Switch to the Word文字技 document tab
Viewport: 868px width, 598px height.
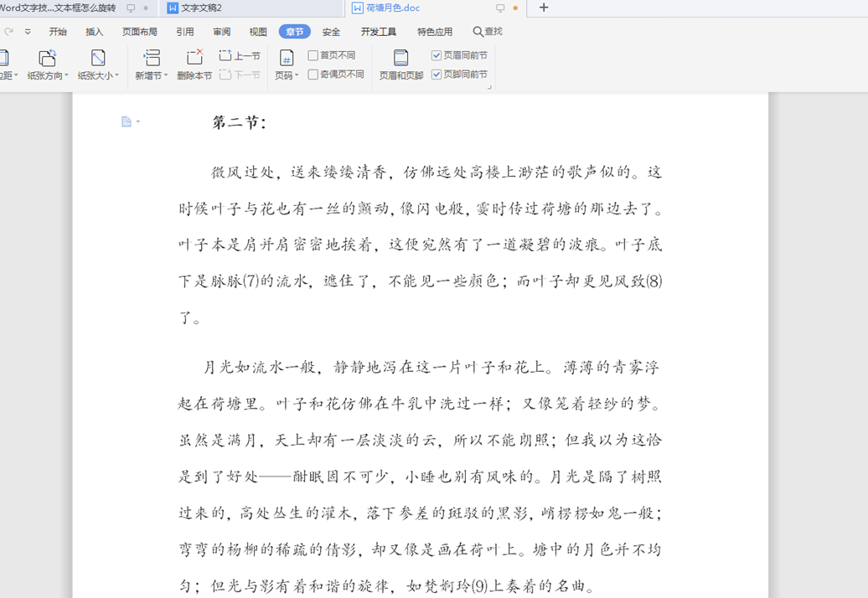77,8
